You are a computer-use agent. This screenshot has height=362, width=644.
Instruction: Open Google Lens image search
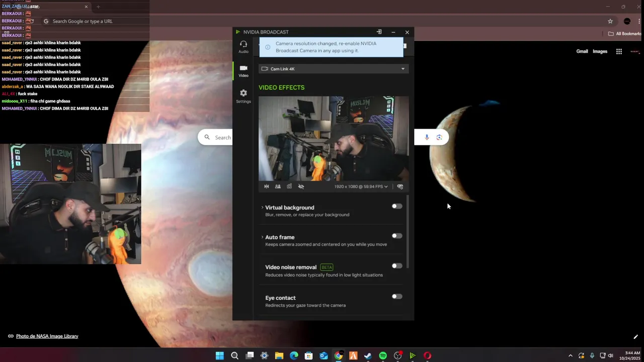(439, 137)
